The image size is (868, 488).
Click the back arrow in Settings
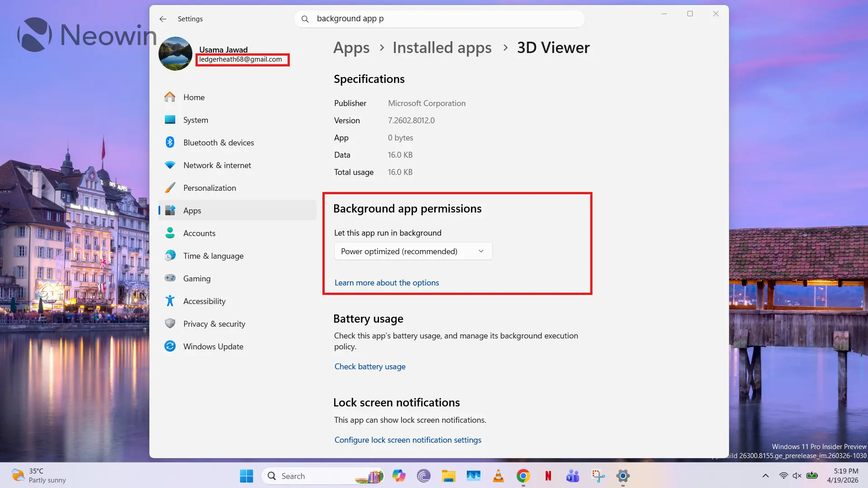(163, 19)
